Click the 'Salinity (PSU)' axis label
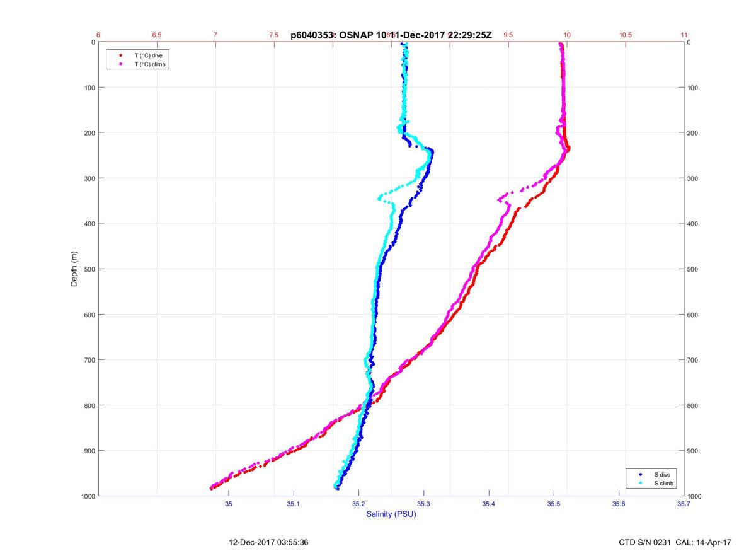This screenshot has width=756, height=558. [x=391, y=514]
